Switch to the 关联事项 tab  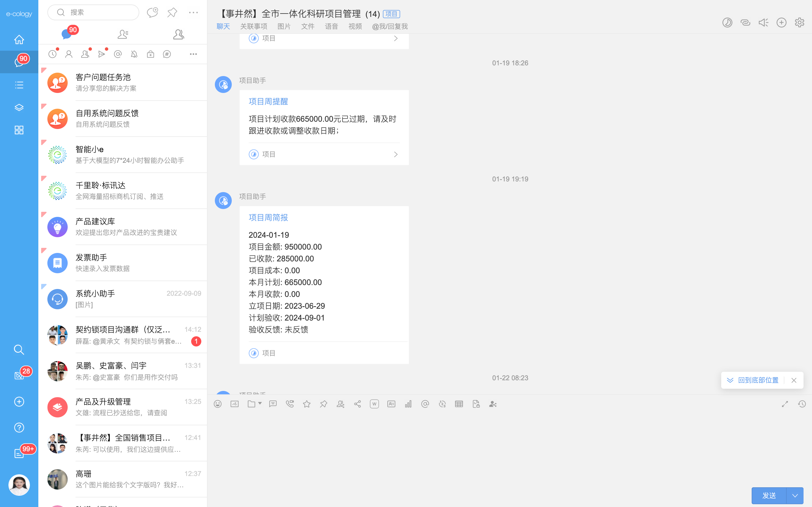(254, 26)
